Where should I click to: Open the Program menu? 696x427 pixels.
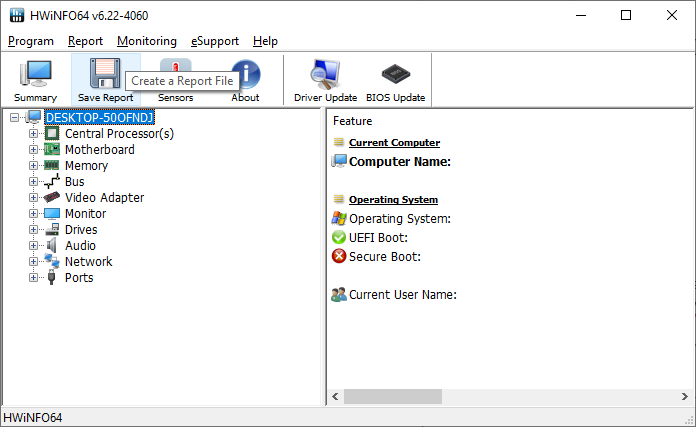30,41
